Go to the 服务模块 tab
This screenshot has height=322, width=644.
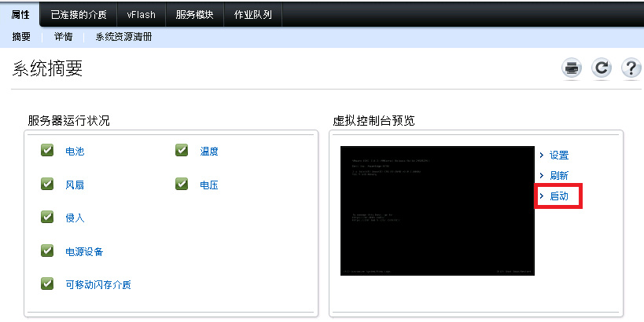click(194, 14)
